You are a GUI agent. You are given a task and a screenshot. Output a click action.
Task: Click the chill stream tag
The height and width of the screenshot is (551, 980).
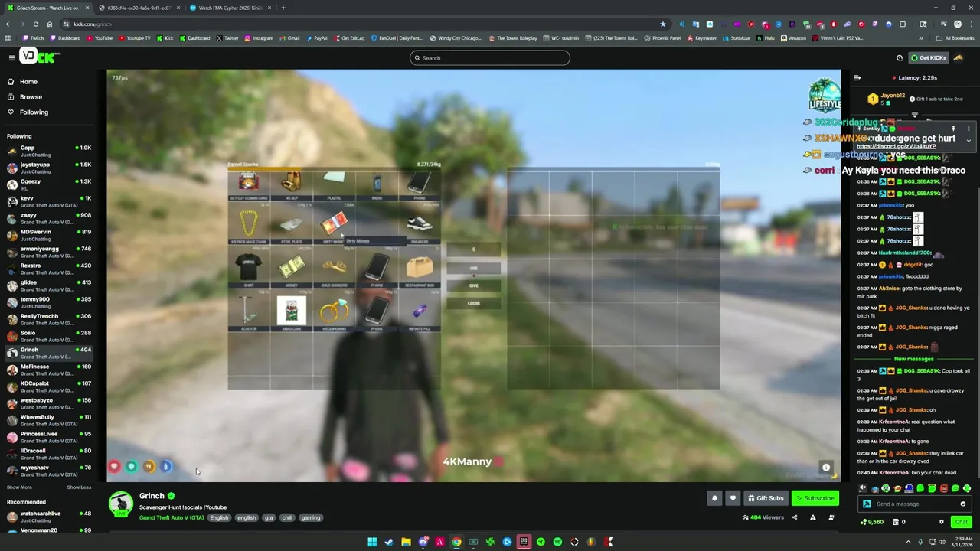click(x=287, y=518)
